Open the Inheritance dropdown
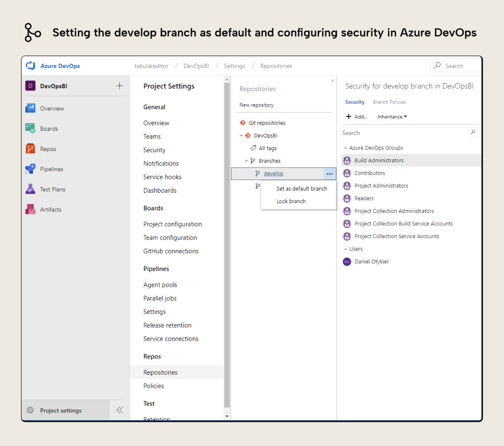The height and width of the screenshot is (446, 504). point(392,116)
